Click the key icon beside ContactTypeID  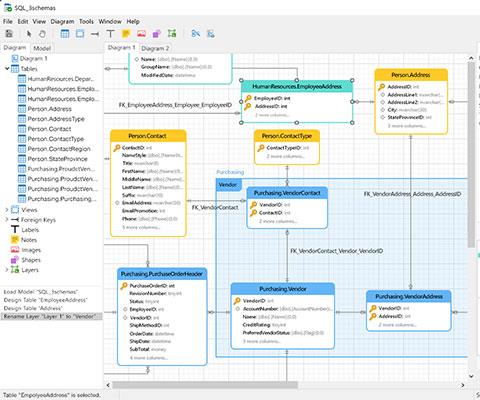point(261,148)
